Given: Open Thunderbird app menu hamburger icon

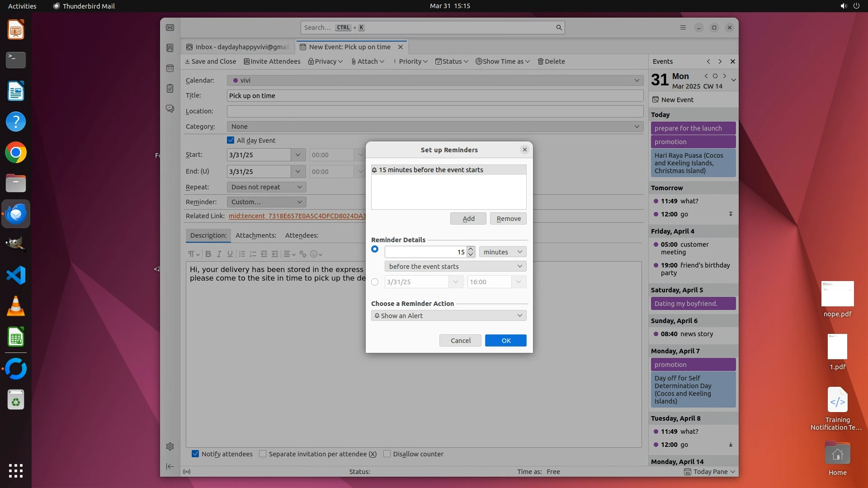Looking at the screenshot, I should (683, 28).
